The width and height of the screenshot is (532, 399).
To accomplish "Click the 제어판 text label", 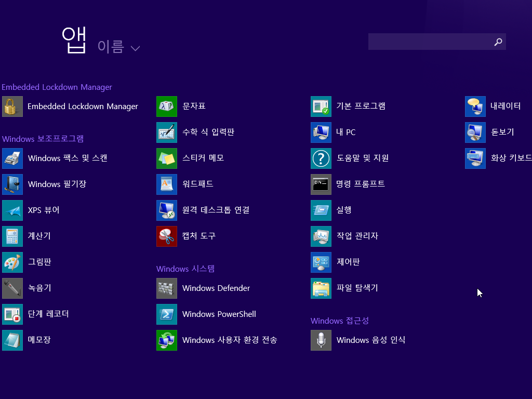I will coord(348,262).
